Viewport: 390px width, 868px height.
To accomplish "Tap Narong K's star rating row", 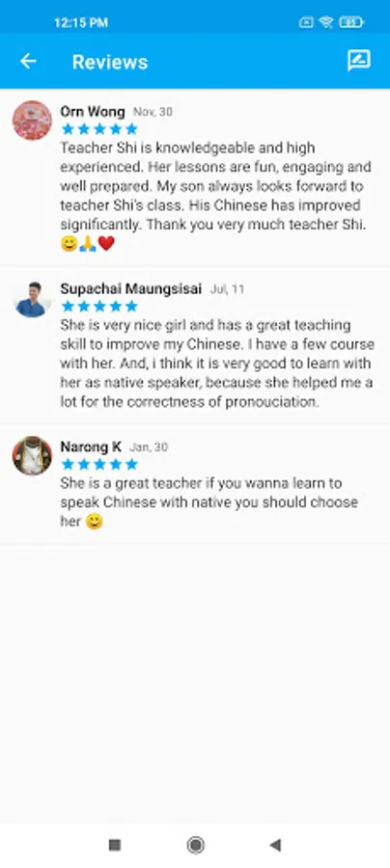I will coord(99,464).
